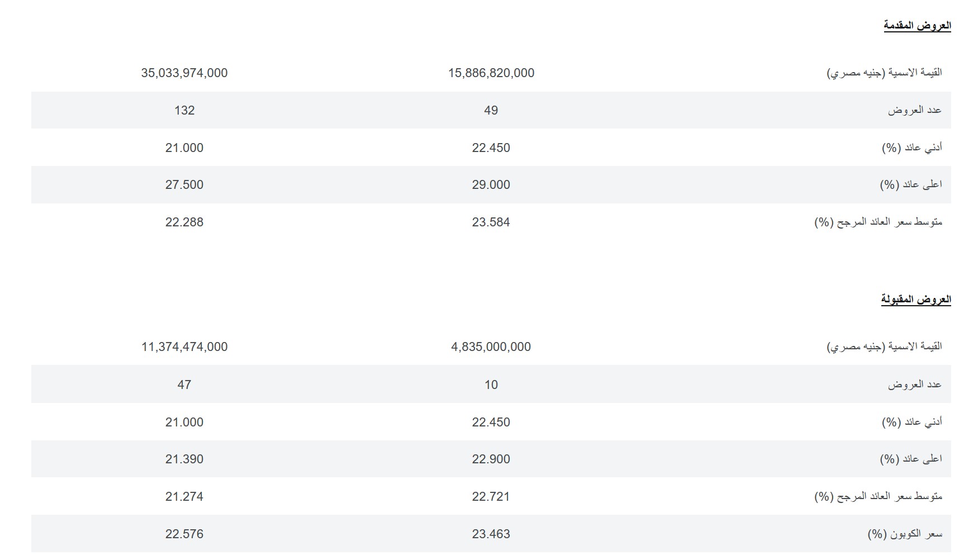Viewport: 964px width, 560px height.
Task: Click the accepted offers count 47
Action: pos(184,385)
